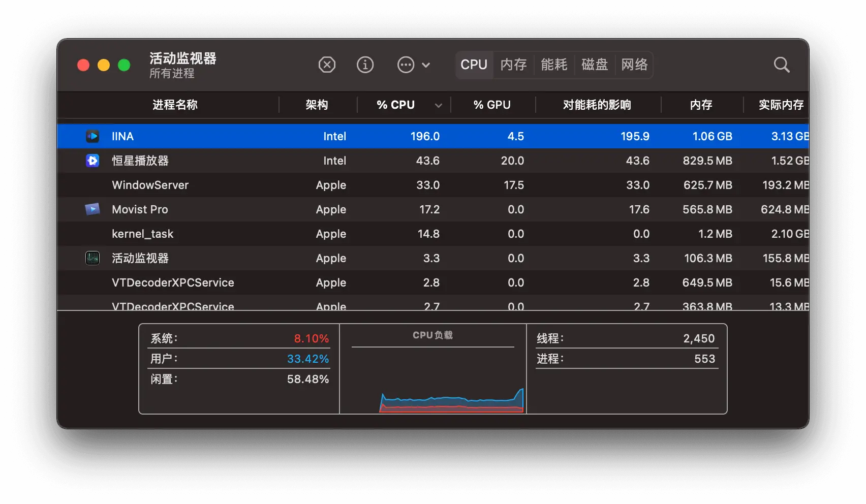The height and width of the screenshot is (504, 866).
Task: Click kernel_task CPU value 14.8
Action: click(428, 234)
